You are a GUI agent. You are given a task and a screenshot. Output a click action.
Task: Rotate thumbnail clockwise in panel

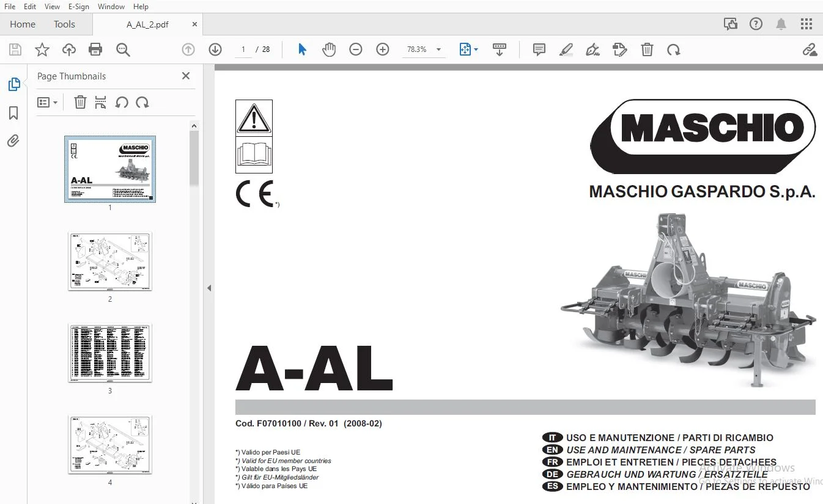click(142, 103)
